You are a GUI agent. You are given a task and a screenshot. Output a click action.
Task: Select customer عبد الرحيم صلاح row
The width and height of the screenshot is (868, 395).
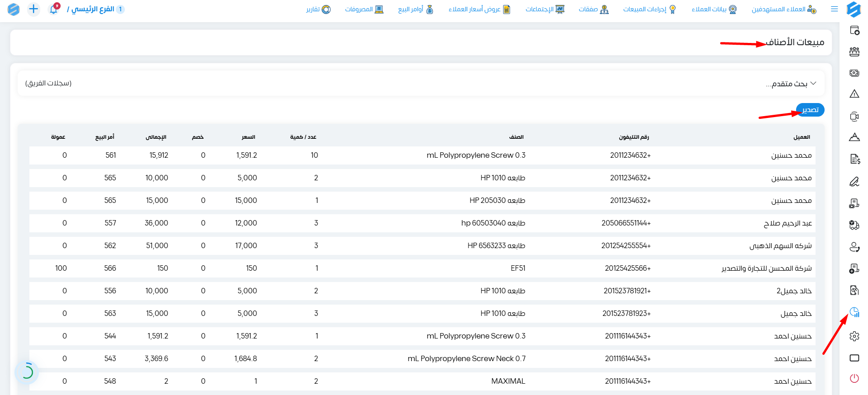coord(422,223)
